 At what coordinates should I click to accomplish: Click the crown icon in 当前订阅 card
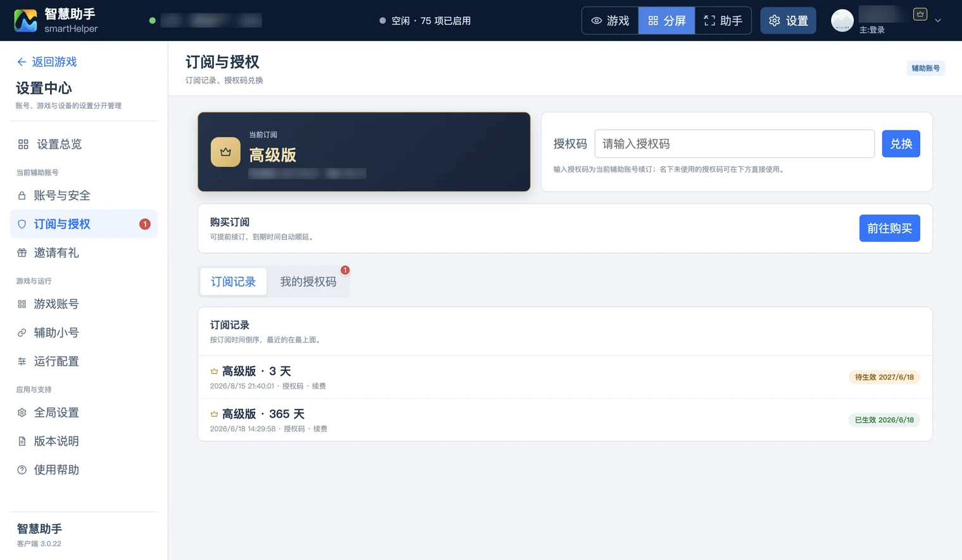click(225, 152)
